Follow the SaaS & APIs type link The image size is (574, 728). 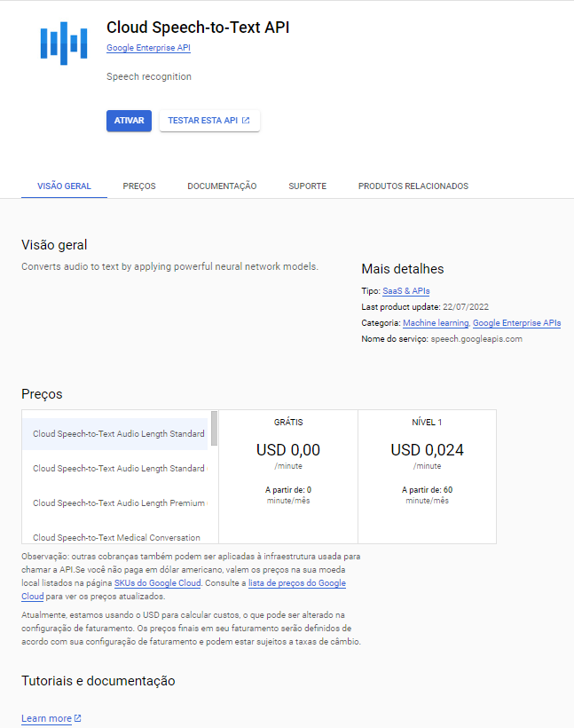[406, 291]
